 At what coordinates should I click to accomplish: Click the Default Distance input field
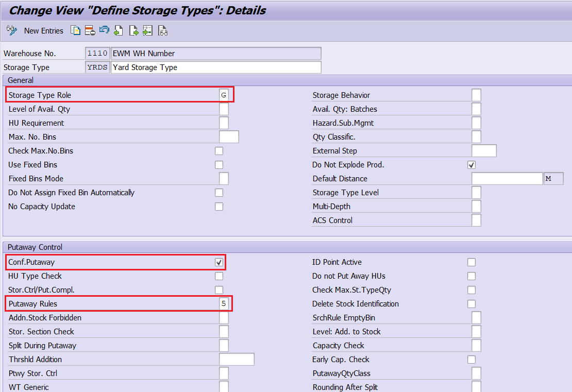point(507,179)
